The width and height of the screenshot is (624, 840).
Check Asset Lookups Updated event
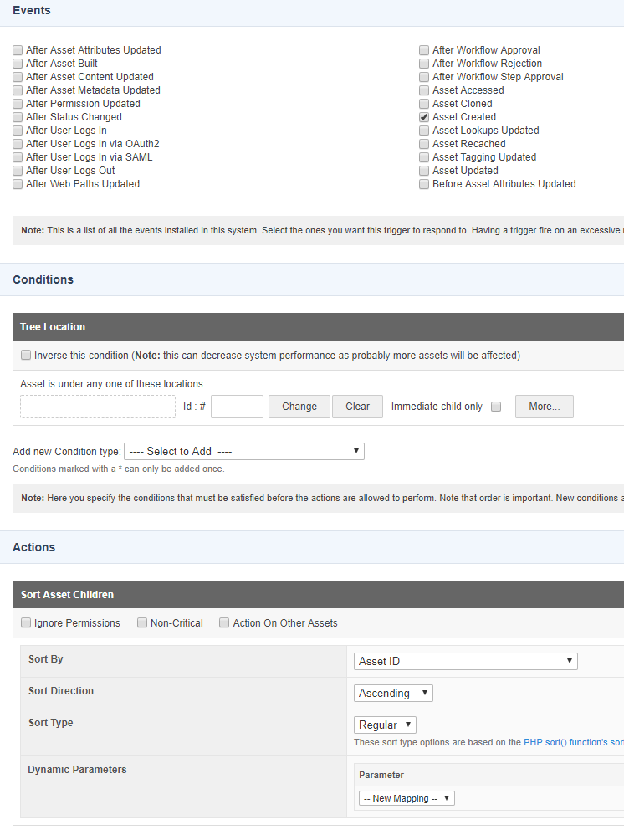[x=424, y=131]
